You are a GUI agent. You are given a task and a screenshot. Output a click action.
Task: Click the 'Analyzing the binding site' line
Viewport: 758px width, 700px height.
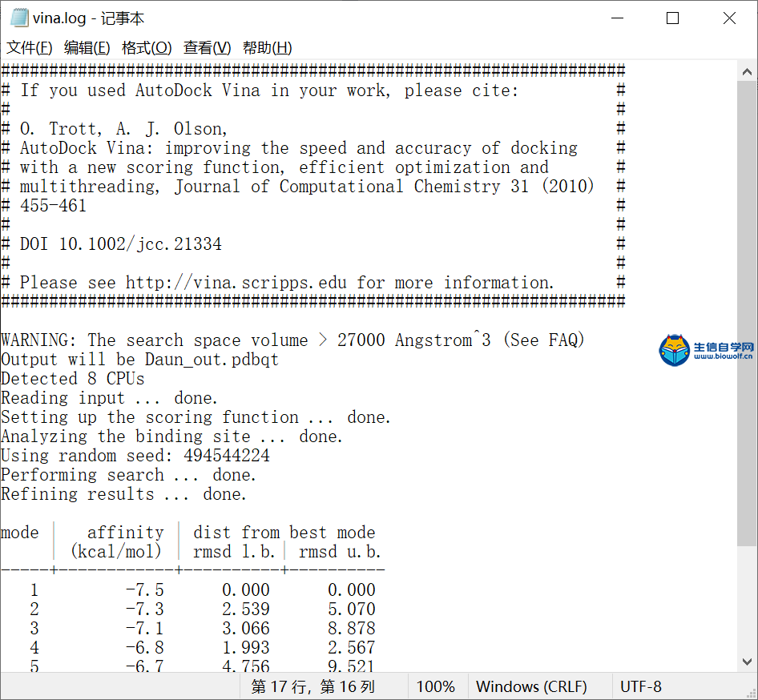tap(171, 436)
